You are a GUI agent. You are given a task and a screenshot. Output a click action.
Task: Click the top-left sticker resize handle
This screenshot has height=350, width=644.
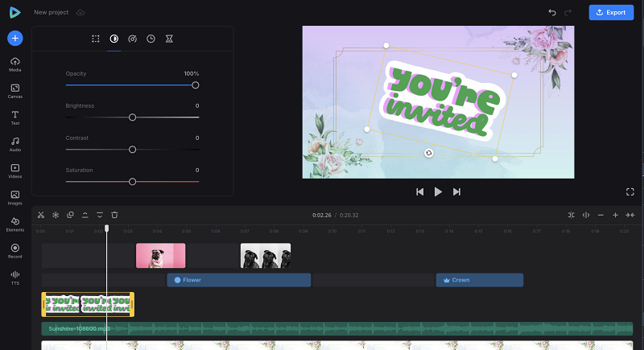386,46
